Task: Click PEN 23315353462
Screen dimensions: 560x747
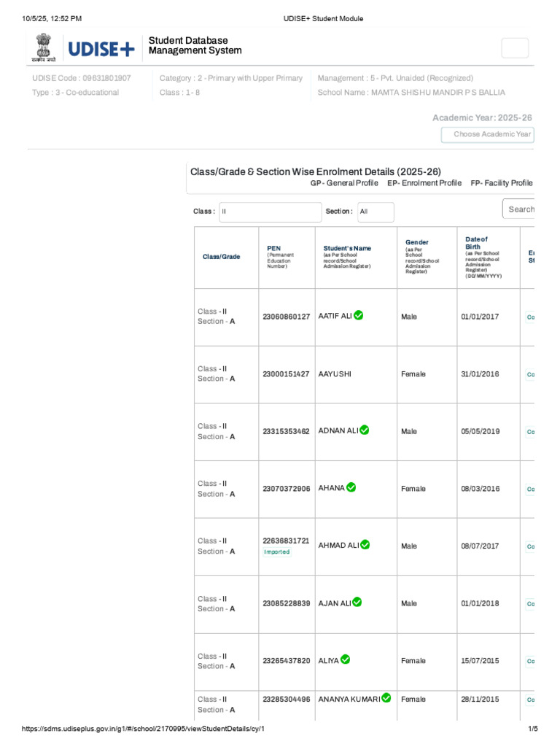Action: (x=286, y=432)
